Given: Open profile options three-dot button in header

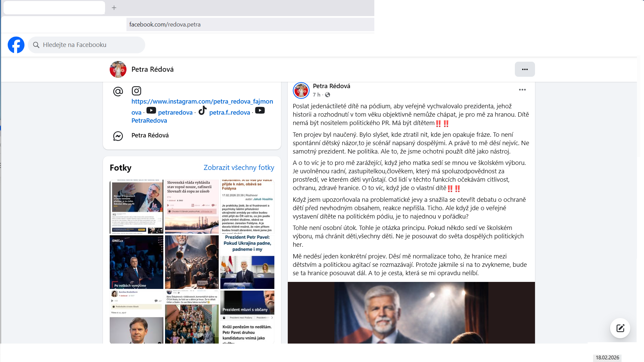Looking at the screenshot, I should pyautogui.click(x=525, y=69).
